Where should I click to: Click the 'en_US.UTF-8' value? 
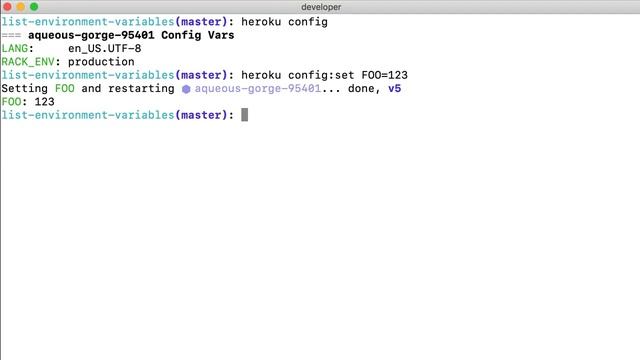point(104,49)
